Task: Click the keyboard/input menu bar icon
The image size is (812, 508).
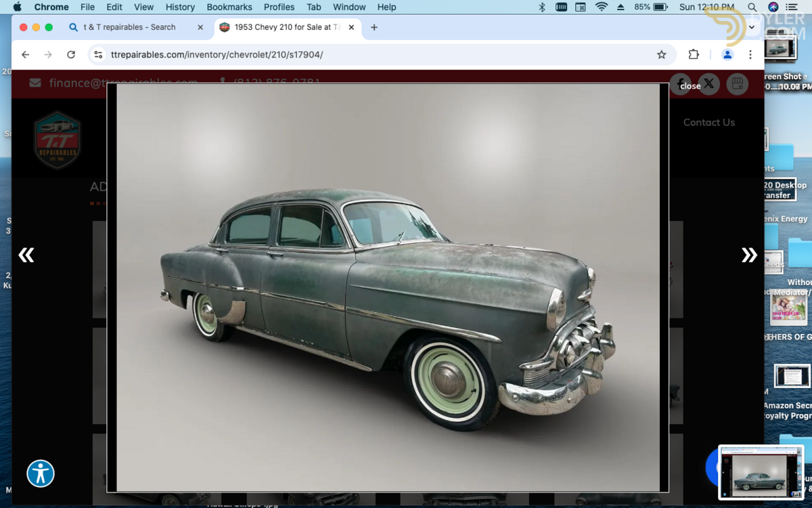Action: pyautogui.click(x=561, y=7)
